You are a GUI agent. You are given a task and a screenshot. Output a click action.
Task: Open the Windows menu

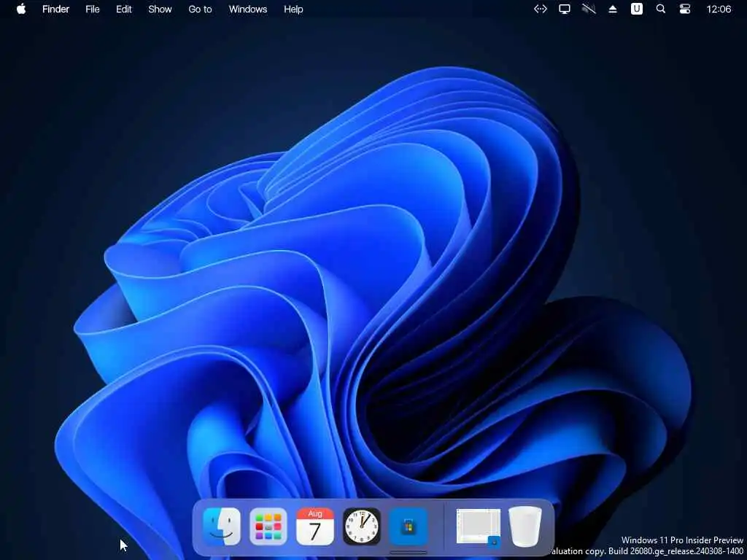coord(248,9)
